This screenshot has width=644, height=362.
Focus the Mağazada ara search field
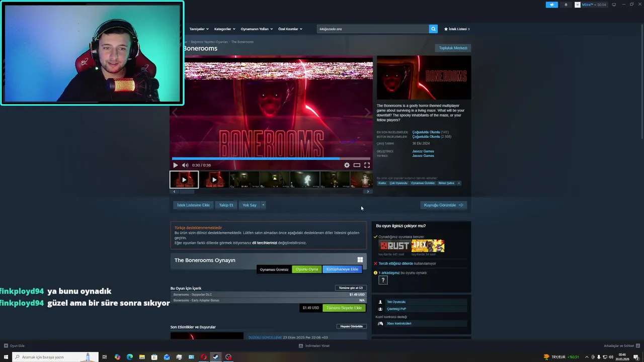[x=373, y=29]
